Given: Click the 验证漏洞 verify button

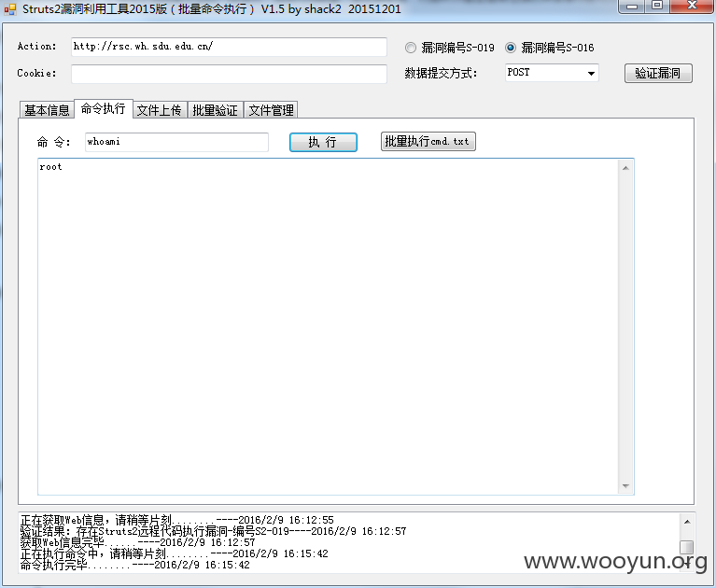Looking at the screenshot, I should tap(658, 73).
